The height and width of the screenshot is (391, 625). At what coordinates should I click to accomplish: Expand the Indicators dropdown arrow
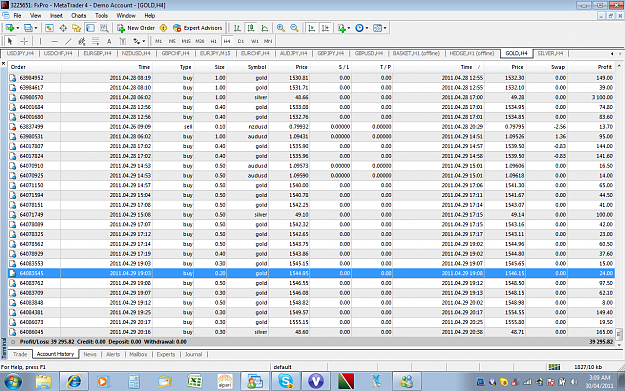pyautogui.click(x=349, y=28)
